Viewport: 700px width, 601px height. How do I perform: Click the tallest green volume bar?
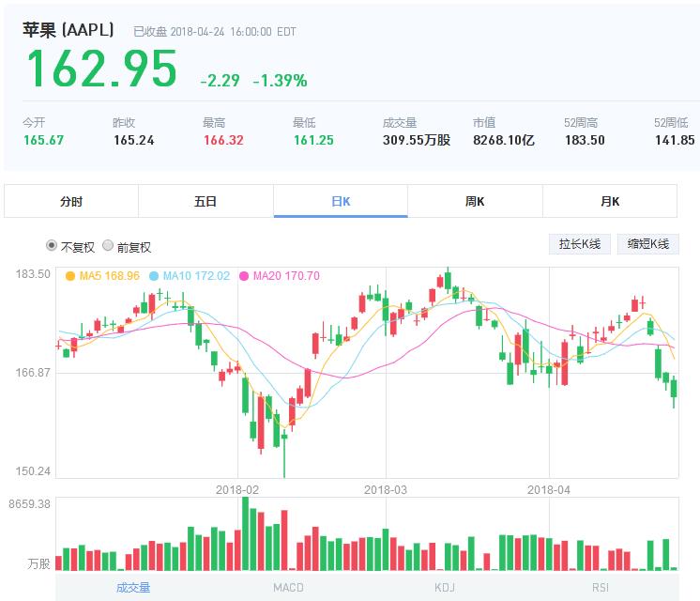246,533
